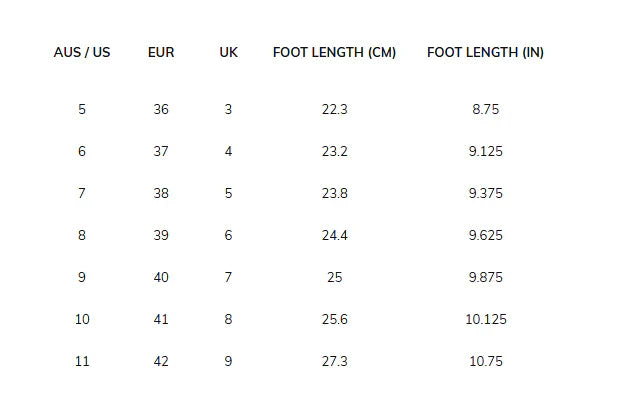Click the FOOT LENGTH (CM) header
Image resolution: width=629 pixels, height=399 pixels.
(334, 53)
